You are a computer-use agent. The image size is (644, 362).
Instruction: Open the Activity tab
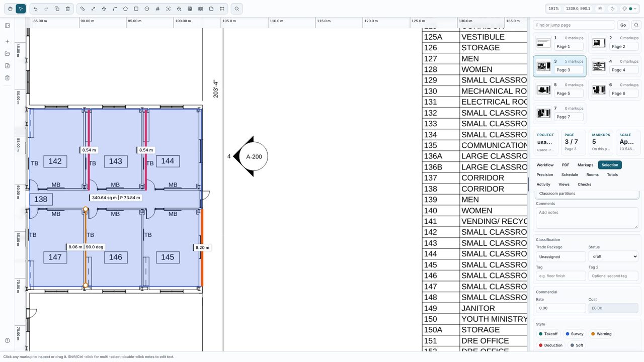(543, 185)
